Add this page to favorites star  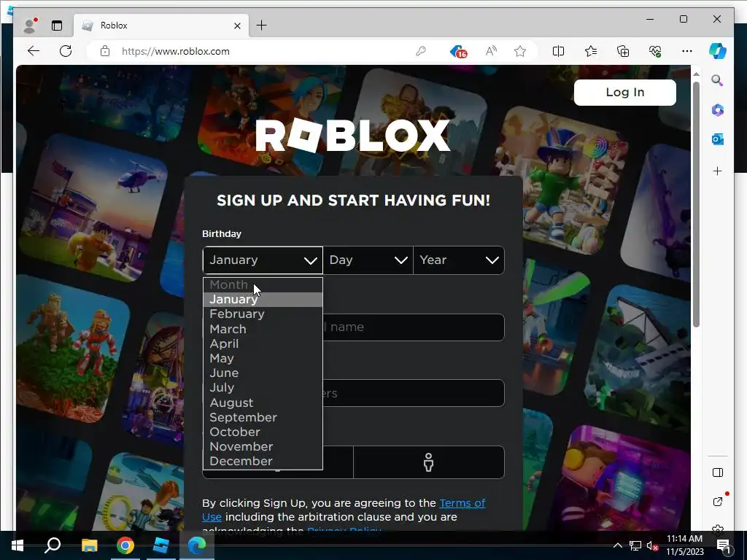[520, 51]
